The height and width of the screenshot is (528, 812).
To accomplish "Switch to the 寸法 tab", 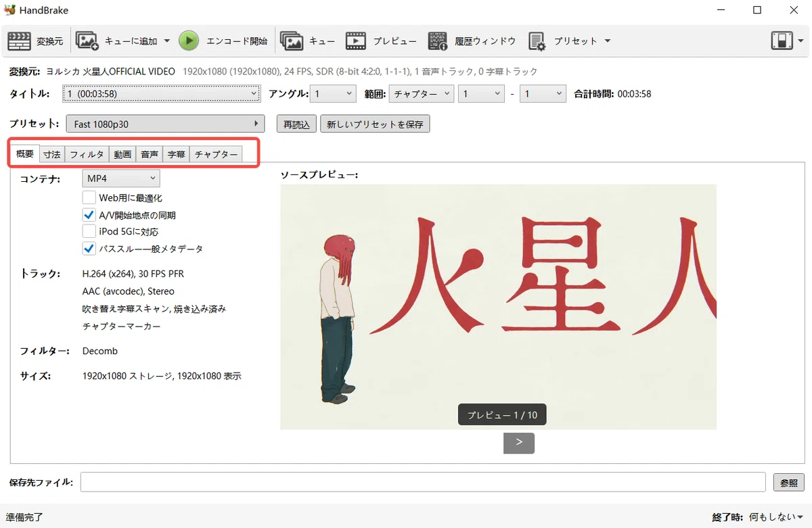I will (51, 154).
